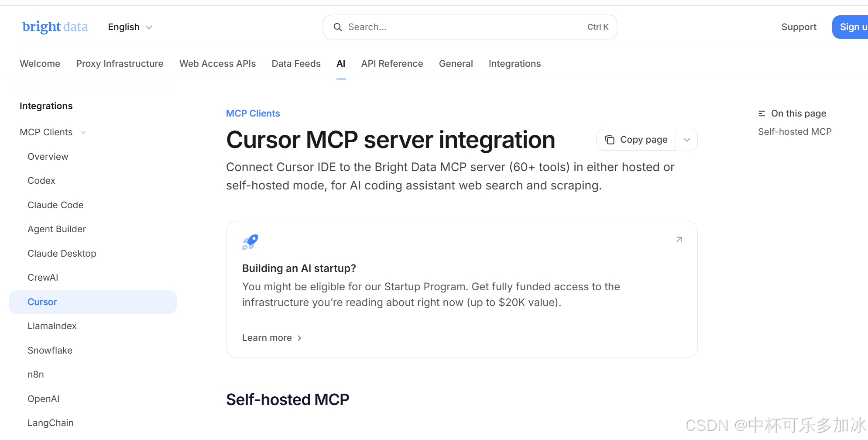
Task: Open the Data Feeds tab
Action: point(296,64)
